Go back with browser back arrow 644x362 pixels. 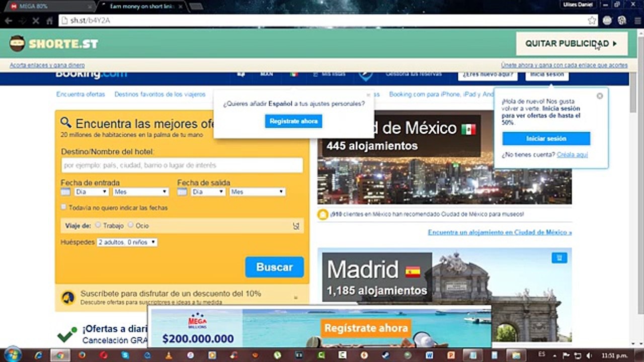coord(8,21)
